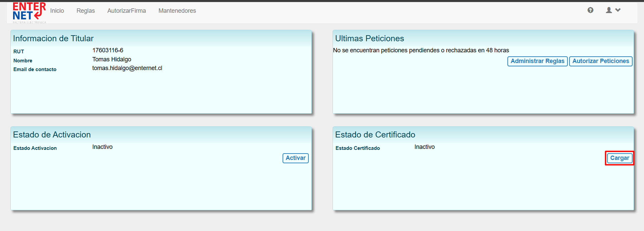
Task: Open help via the question mark icon
Action: tap(590, 10)
